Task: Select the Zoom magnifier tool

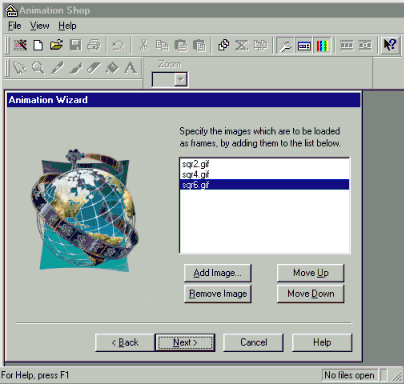Action: [x=38, y=68]
